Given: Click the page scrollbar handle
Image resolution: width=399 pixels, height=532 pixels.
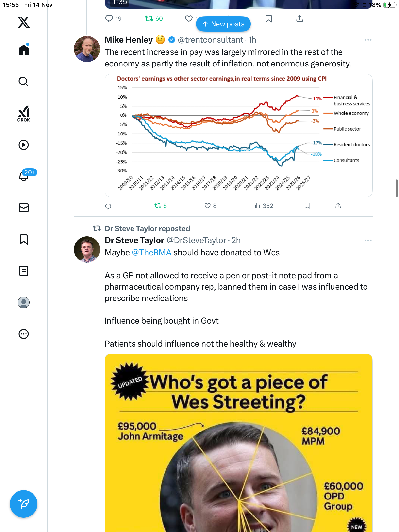Looking at the screenshot, I should (397, 188).
